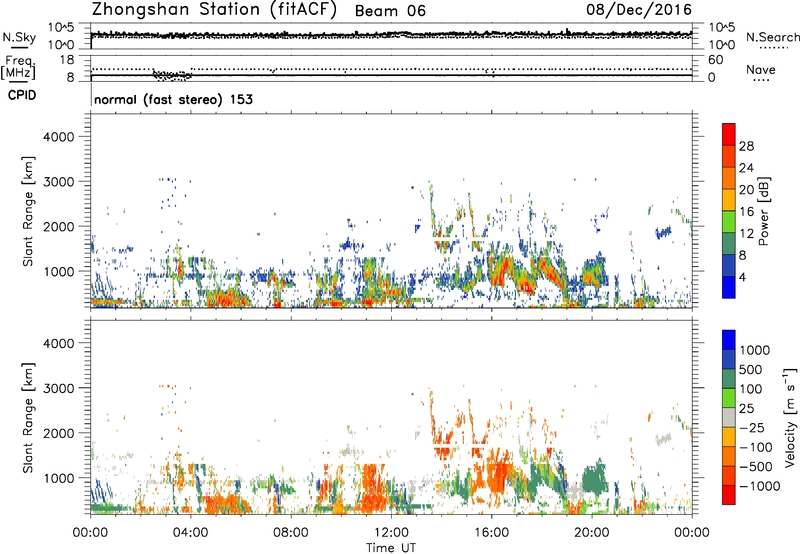Click the 'Nave' legend label
The width and height of the screenshot is (800, 554).
761,69
